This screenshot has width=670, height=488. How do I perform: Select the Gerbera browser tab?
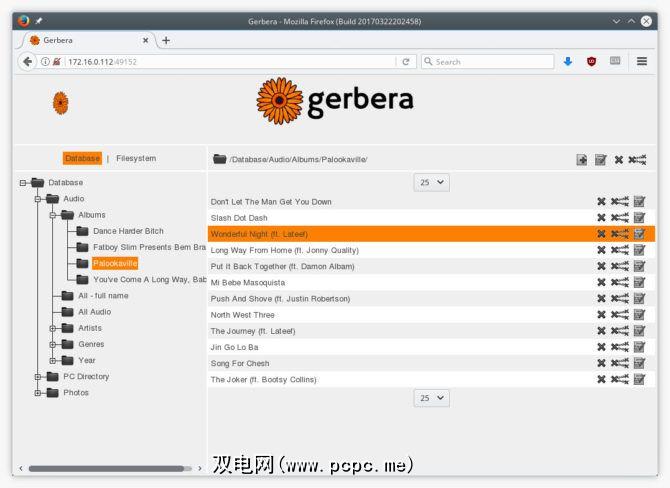tap(88, 40)
